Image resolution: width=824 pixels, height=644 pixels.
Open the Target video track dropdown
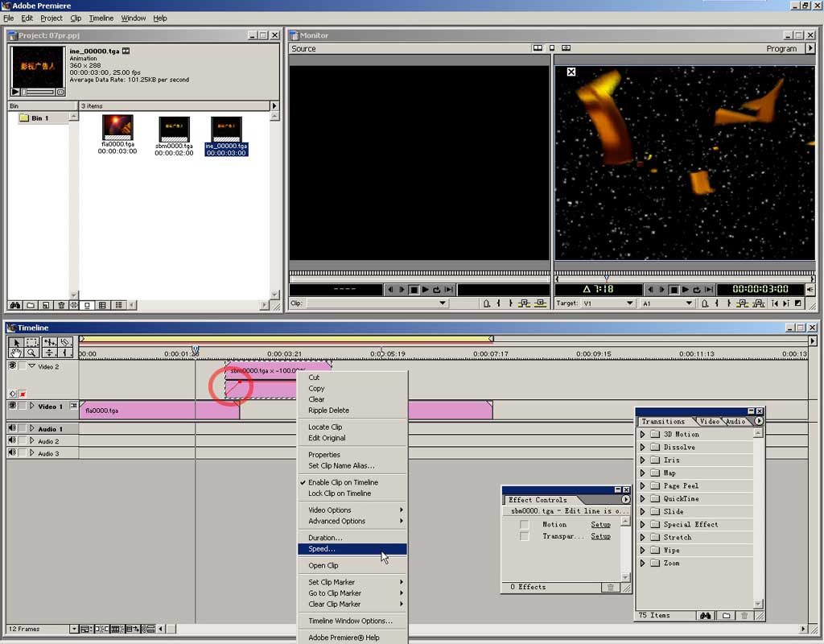630,303
